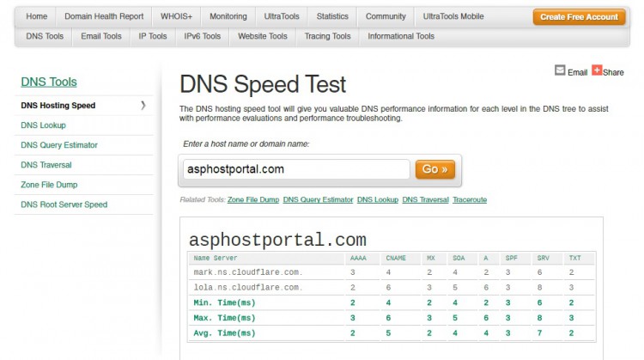This screenshot has width=644, height=360.
Task: Click the DNS Tools sidebar heading link
Action: [49, 82]
